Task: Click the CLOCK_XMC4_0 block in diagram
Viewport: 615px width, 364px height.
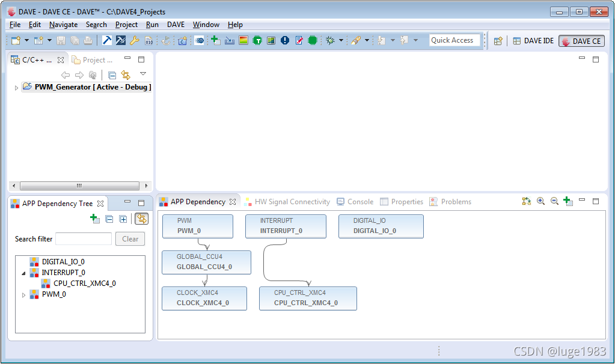Action: point(204,298)
